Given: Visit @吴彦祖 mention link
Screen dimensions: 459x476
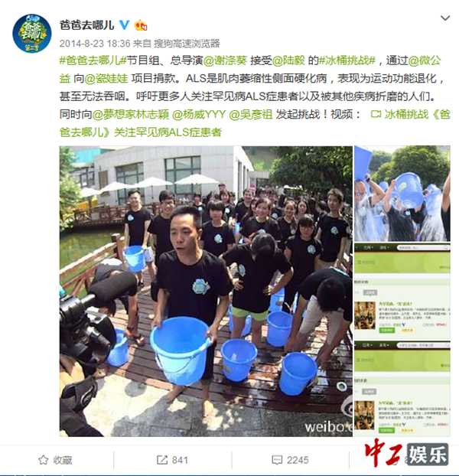Looking at the screenshot, I should click(251, 115).
